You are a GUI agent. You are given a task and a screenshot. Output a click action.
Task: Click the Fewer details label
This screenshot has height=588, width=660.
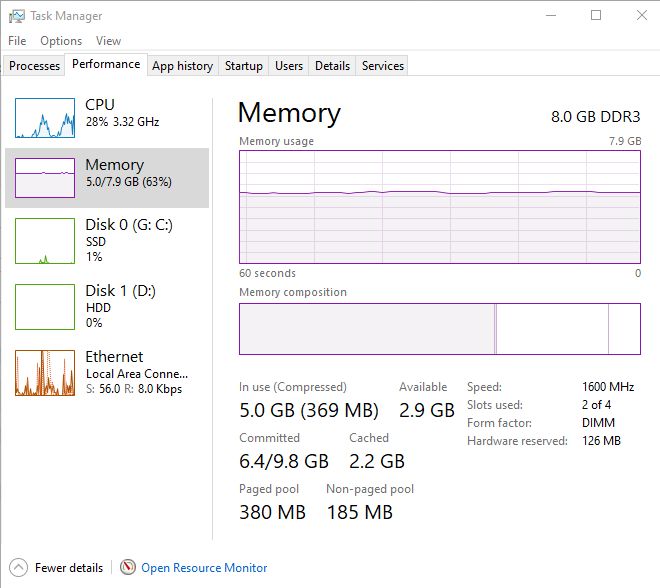click(69, 568)
